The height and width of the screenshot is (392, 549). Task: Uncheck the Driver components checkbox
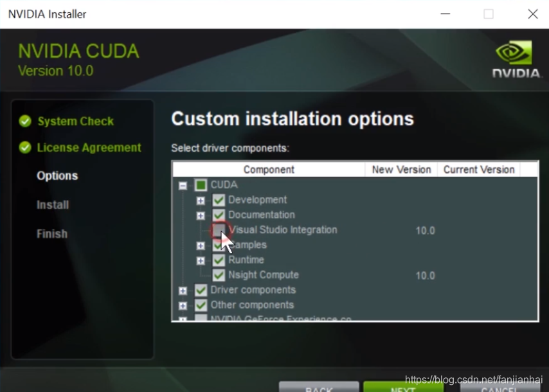pyautogui.click(x=201, y=290)
